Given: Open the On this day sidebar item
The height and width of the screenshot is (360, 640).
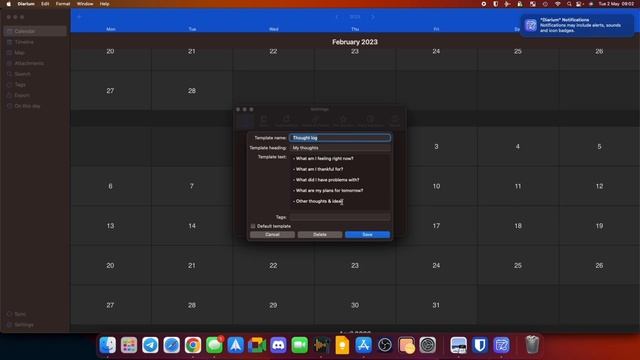Looking at the screenshot, I should (35, 106).
